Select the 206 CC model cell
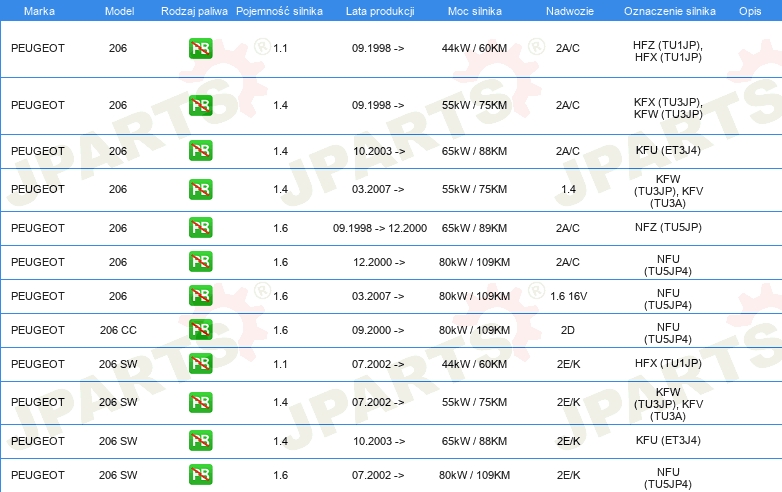Image resolution: width=782 pixels, height=492 pixels. [118, 330]
